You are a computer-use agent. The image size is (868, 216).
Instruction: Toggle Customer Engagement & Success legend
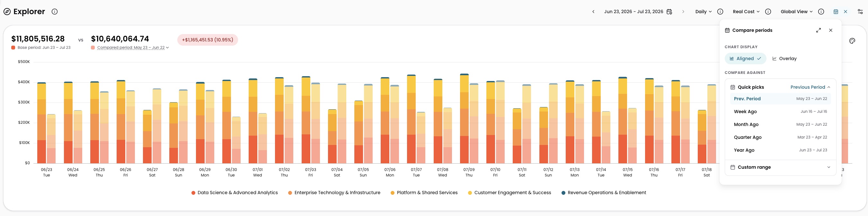coord(509,193)
